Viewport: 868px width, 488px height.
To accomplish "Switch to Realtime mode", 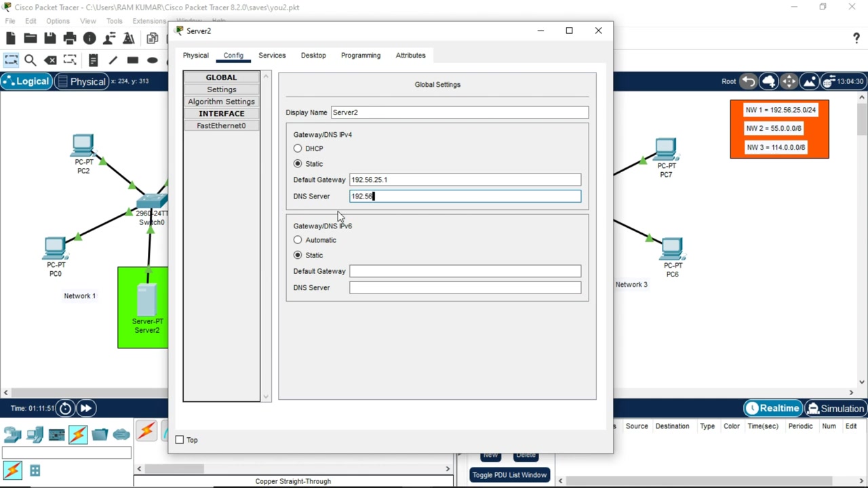I will [772, 408].
